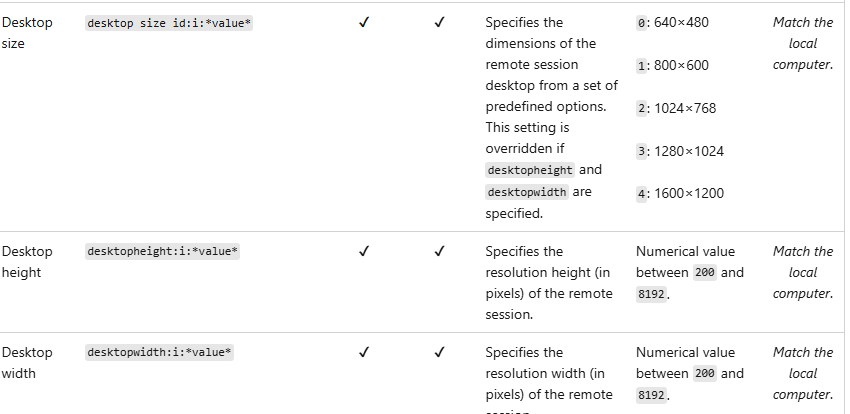Image resolution: width=850 pixels, height=414 pixels.
Task: Click the second checkmark in Desktop height row
Action: [440, 251]
